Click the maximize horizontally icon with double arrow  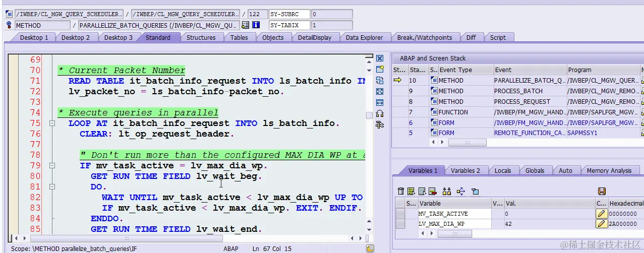click(380, 103)
